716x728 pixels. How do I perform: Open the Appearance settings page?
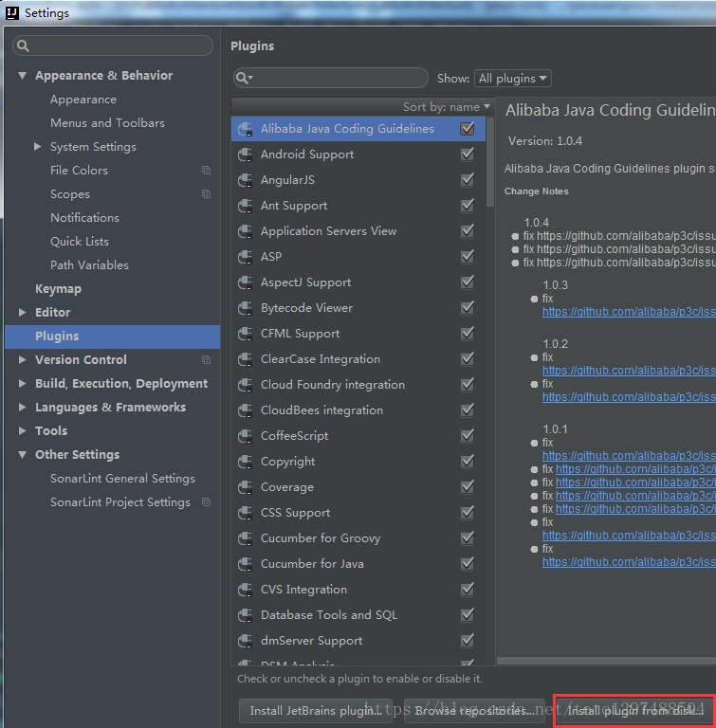tap(83, 100)
